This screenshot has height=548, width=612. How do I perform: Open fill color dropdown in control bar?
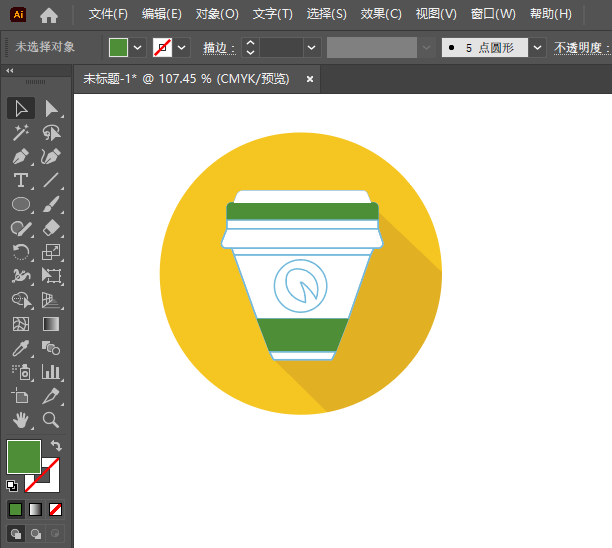point(138,48)
